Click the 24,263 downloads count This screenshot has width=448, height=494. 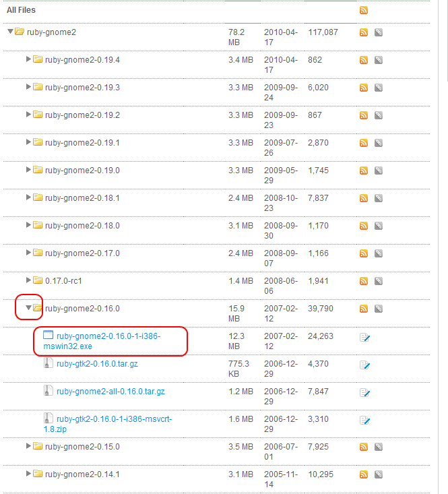click(321, 336)
